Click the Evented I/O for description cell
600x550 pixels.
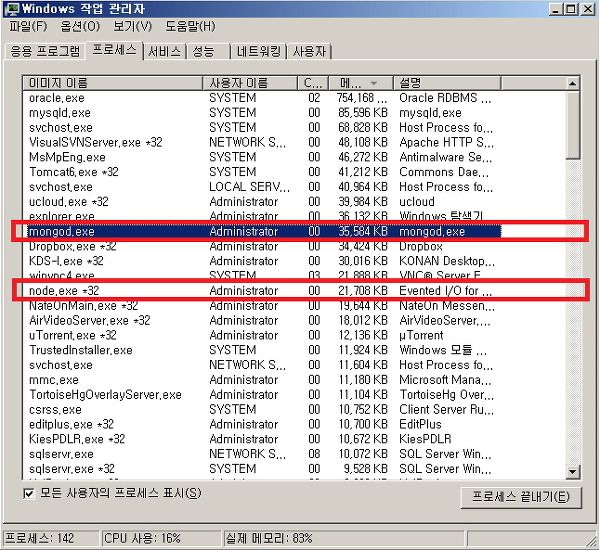click(445, 291)
